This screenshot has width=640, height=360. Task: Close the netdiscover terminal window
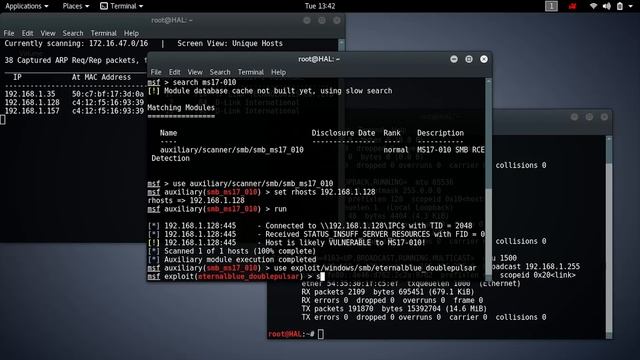coord(337,20)
